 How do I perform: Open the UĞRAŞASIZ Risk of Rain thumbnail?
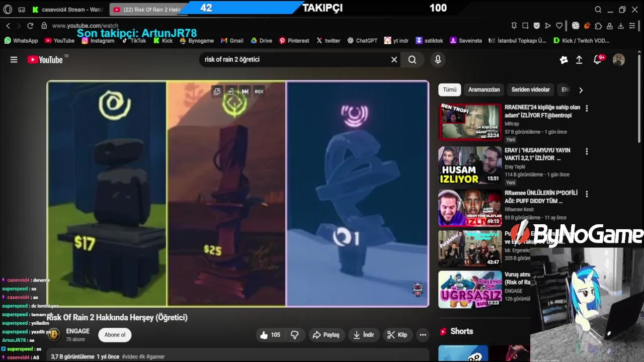click(470, 290)
